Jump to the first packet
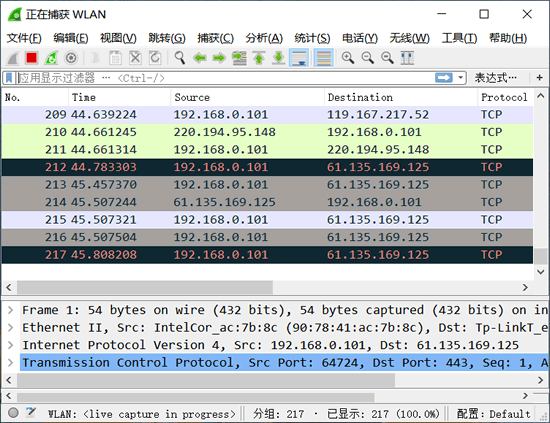550x423 pixels. coord(259,58)
